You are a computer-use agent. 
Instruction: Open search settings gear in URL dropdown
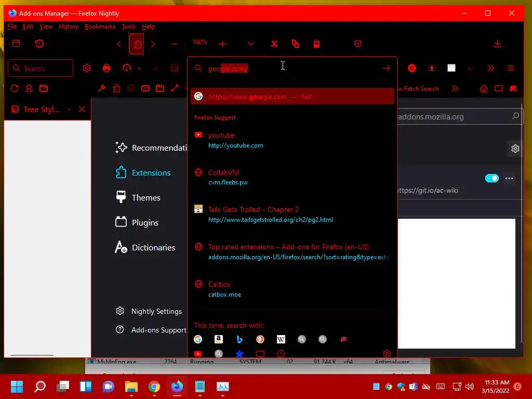[387, 353]
